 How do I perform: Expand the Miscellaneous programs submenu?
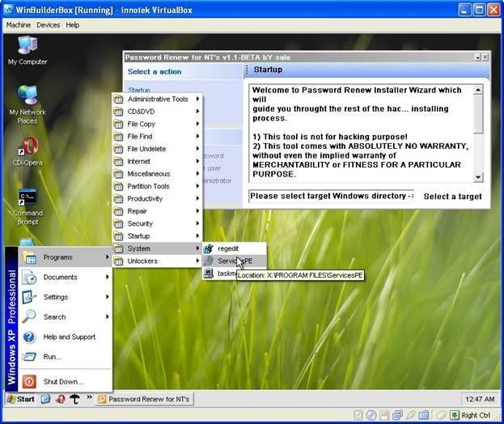point(157,174)
